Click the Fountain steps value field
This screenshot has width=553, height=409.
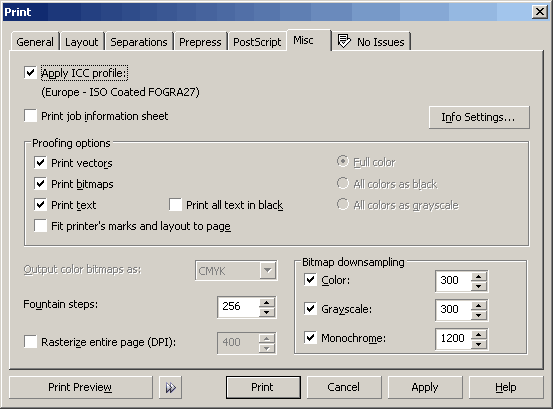(238, 307)
